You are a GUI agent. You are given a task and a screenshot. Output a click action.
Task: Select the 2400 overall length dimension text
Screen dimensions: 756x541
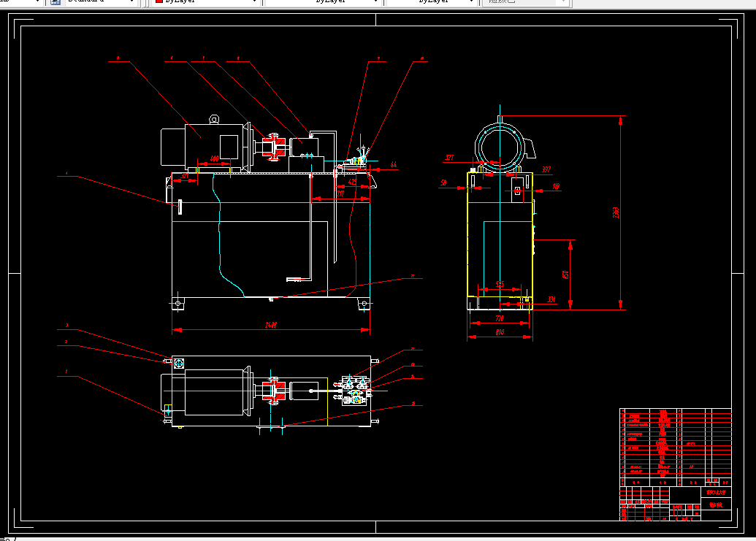pyautogui.click(x=271, y=325)
